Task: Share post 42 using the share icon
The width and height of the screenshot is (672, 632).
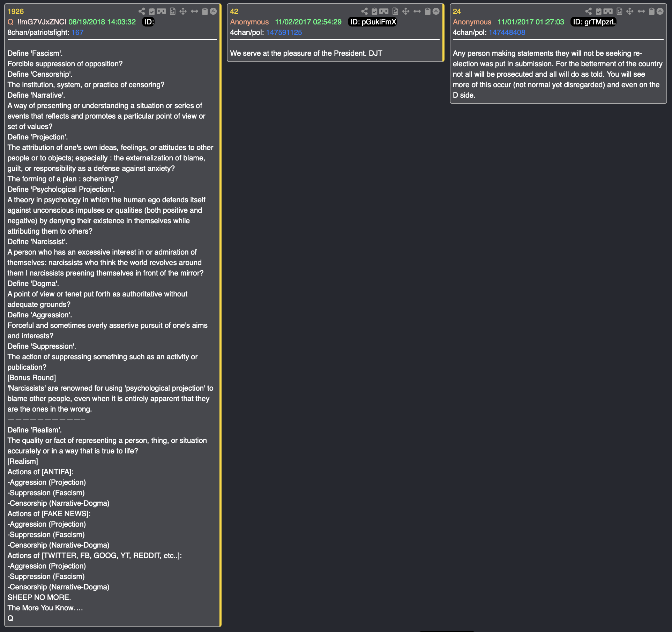Action: (364, 12)
